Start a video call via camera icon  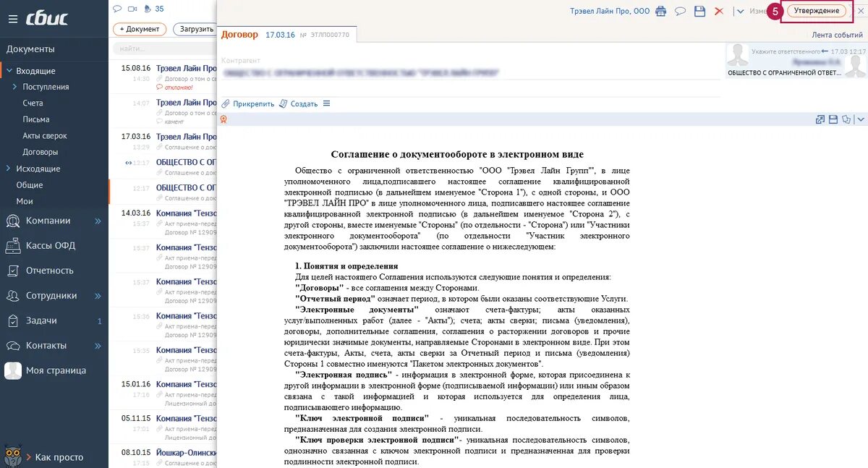[x=132, y=9]
